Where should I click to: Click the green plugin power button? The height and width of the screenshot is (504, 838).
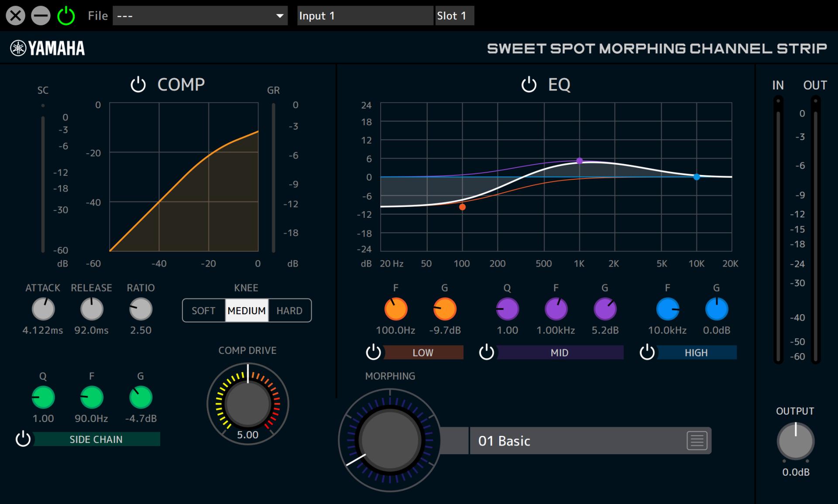point(66,16)
